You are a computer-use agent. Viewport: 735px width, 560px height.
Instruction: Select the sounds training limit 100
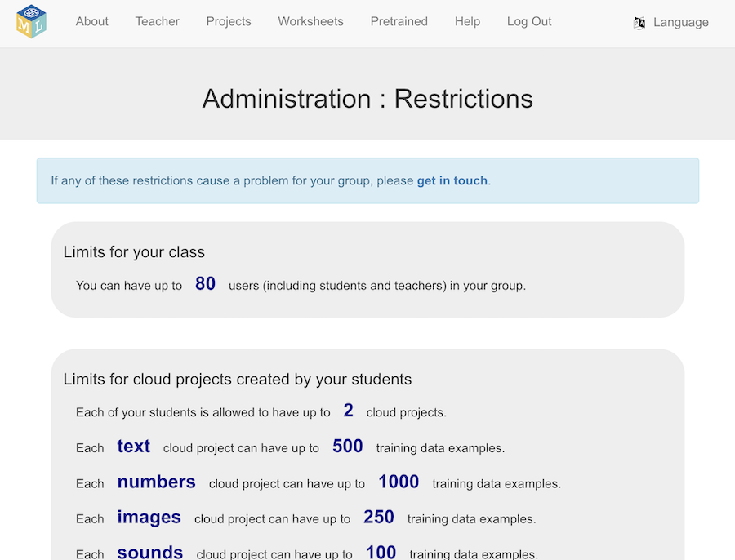[381, 553]
